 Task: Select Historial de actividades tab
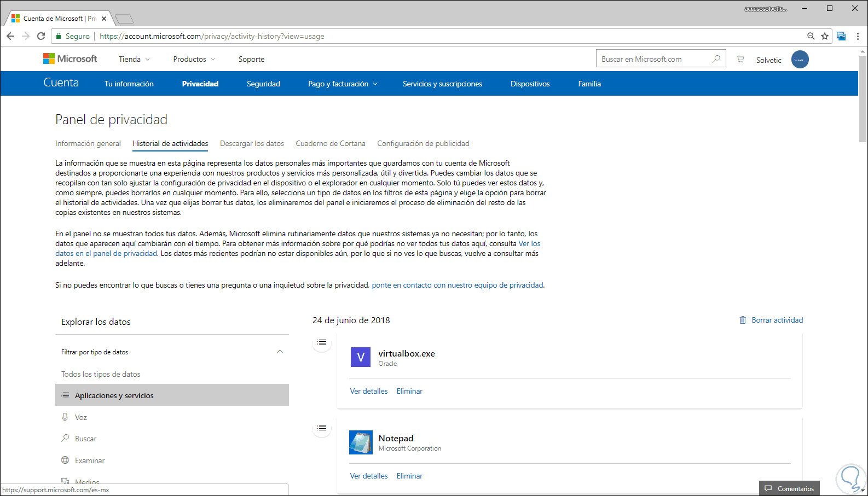[171, 143]
